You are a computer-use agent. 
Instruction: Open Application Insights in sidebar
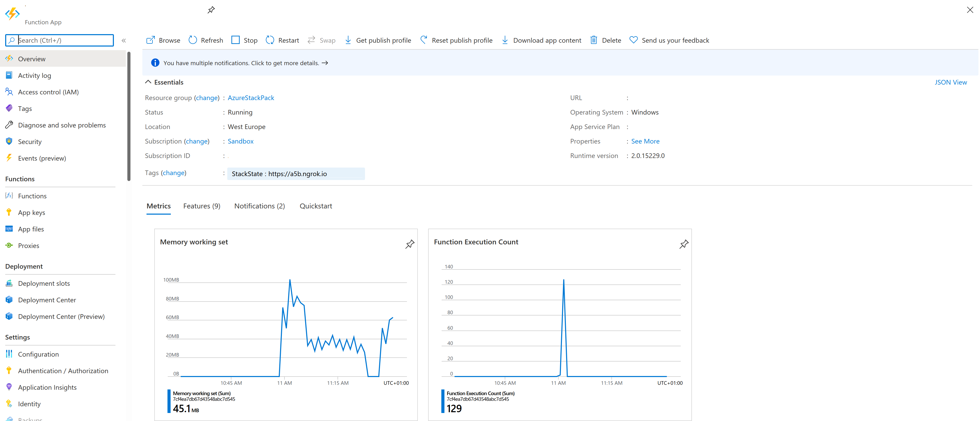pyautogui.click(x=63, y=387)
